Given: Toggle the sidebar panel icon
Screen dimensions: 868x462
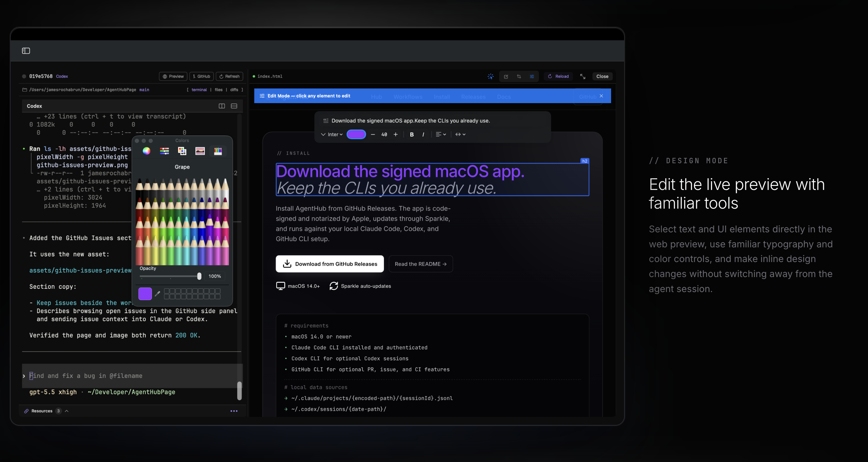Looking at the screenshot, I should point(26,51).
